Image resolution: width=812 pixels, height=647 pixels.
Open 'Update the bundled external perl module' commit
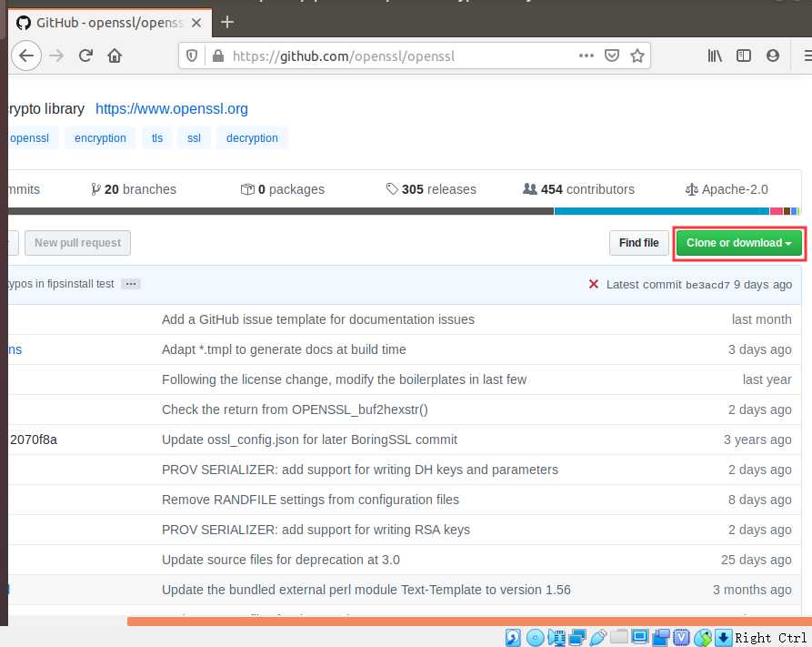click(366, 590)
